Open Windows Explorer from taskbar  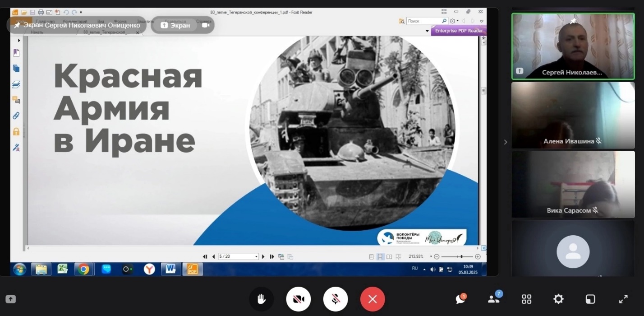tap(41, 269)
